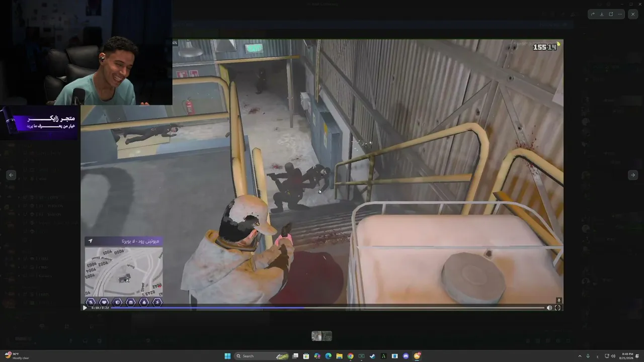Seek along the video progress bar

pos(327,308)
